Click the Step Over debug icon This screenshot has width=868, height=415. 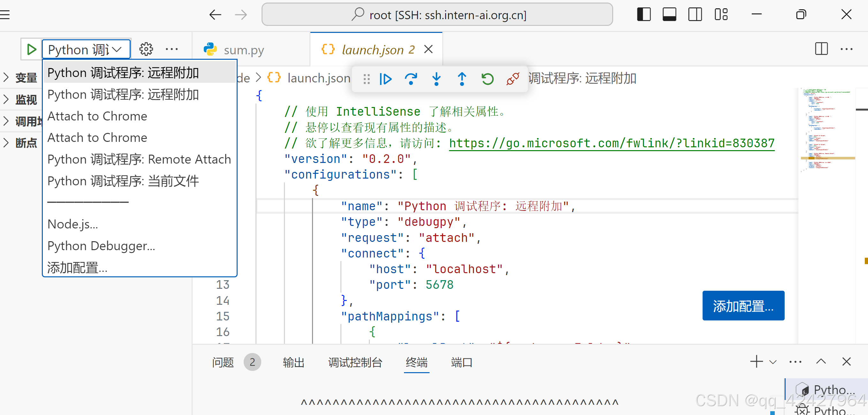411,79
